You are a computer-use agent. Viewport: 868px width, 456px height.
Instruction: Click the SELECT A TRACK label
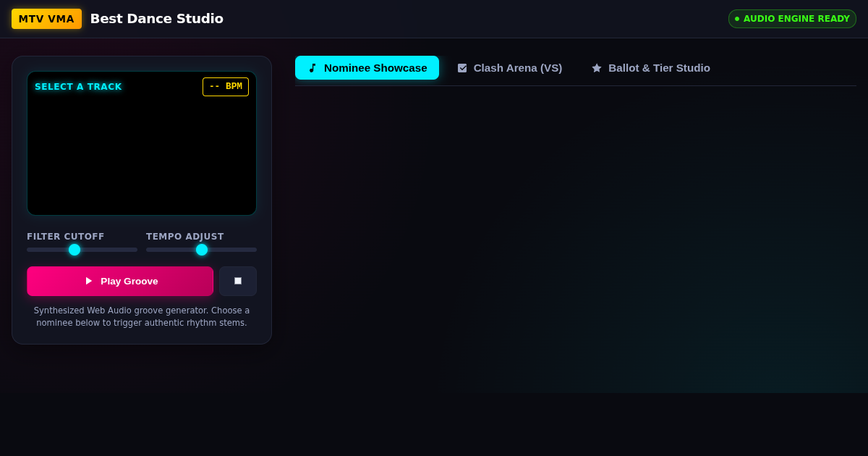78,87
